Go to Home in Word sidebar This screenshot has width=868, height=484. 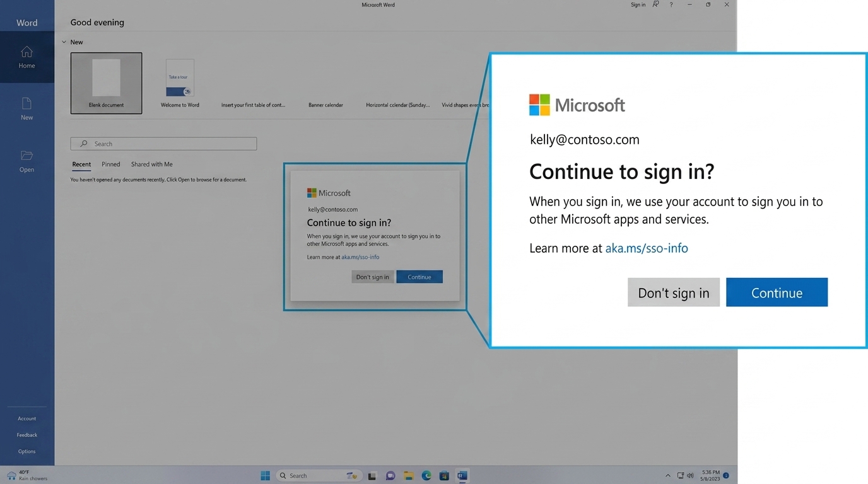[26, 57]
